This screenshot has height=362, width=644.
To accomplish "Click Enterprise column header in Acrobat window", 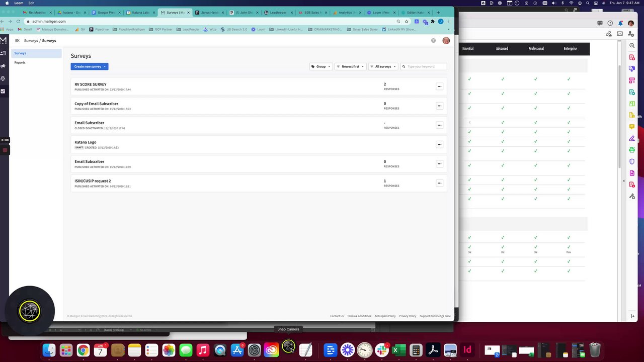I will [570, 49].
